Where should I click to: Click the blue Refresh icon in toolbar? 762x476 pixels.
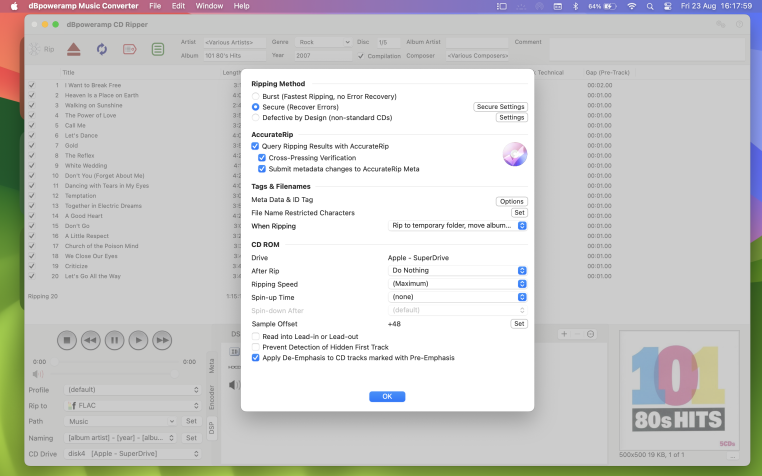click(x=102, y=48)
